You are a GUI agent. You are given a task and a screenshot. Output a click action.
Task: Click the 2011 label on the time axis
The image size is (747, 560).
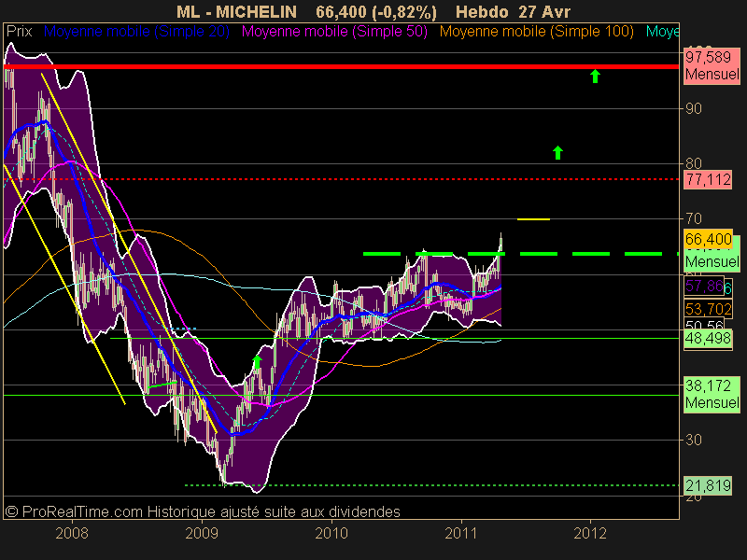tap(461, 533)
